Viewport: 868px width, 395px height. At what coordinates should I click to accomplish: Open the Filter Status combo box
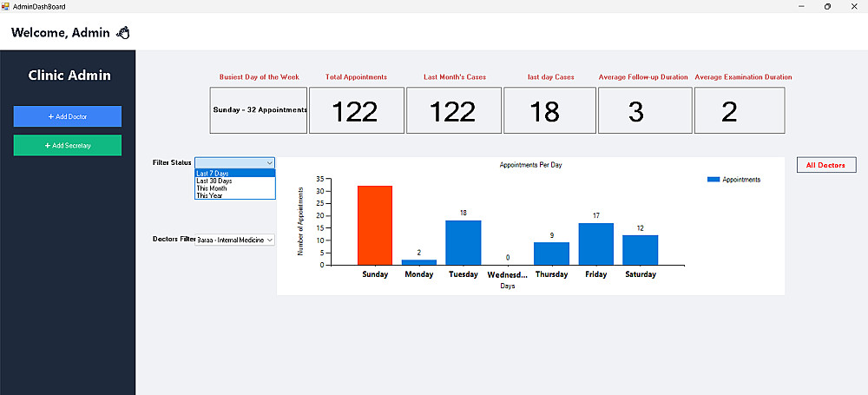point(234,163)
